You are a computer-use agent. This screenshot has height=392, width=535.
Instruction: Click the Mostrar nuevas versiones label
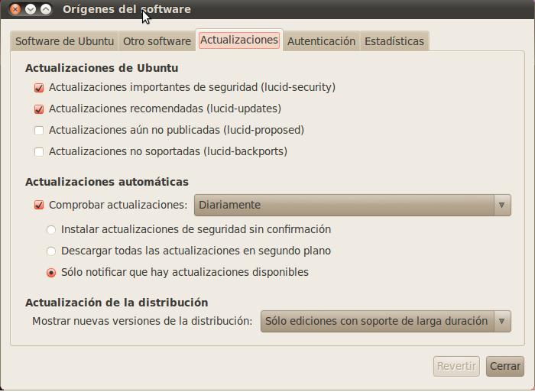point(142,321)
